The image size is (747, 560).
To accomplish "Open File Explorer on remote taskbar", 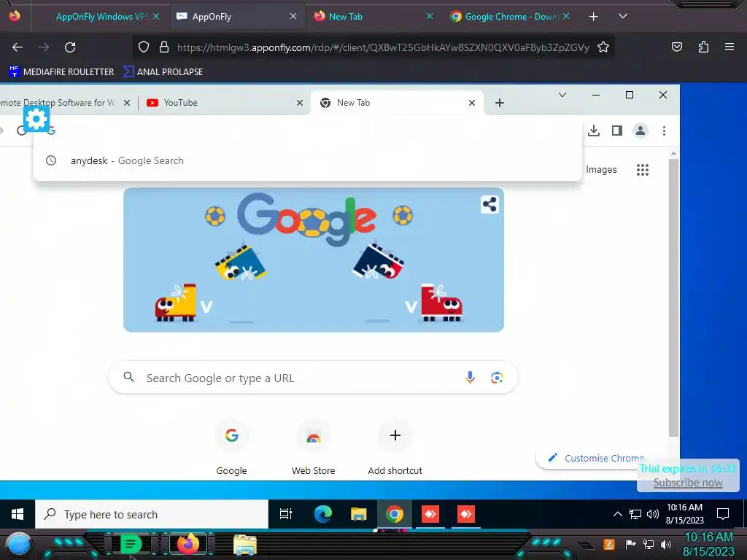I will tap(358, 514).
